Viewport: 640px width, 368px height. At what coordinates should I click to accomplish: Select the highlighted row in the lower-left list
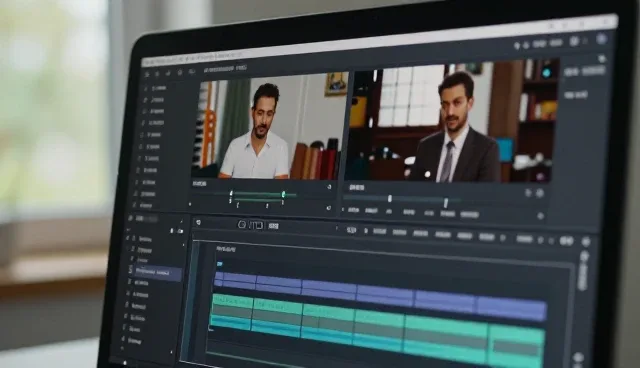point(155,271)
